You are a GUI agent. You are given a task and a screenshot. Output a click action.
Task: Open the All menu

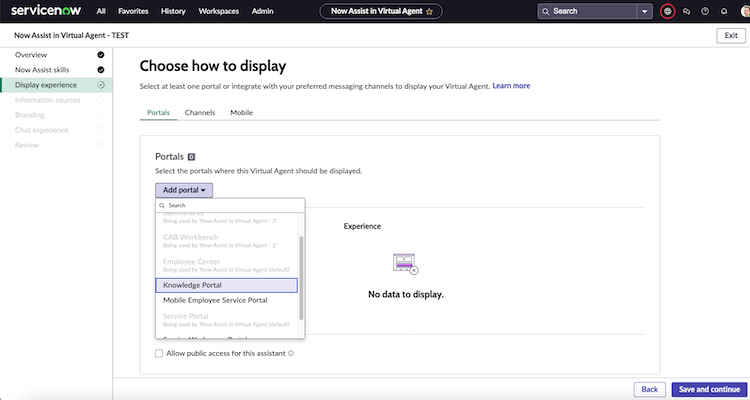point(101,11)
